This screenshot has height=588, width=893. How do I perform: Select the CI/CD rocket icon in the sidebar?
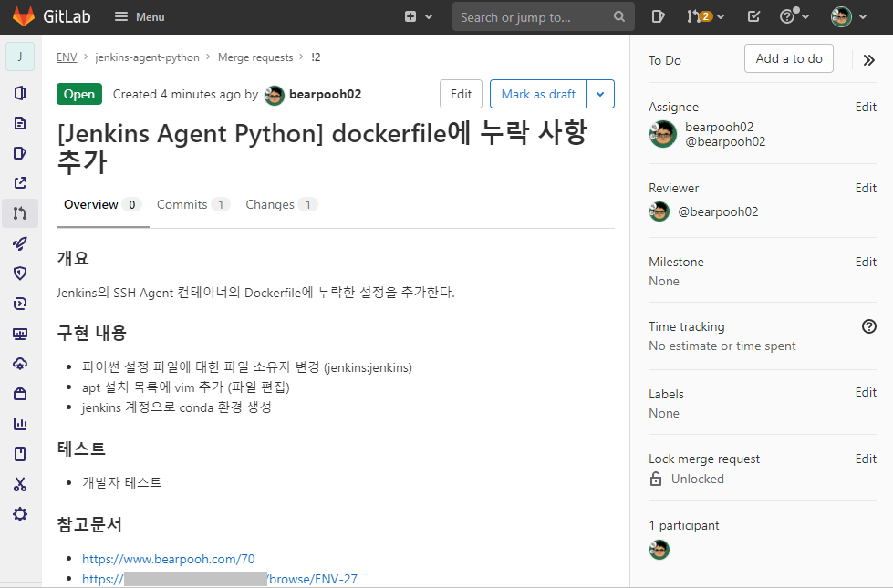pos(19,243)
